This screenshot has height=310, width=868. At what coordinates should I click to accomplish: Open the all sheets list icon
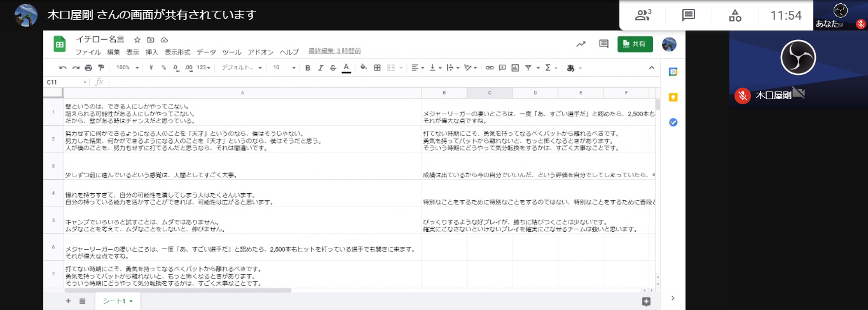(x=82, y=300)
